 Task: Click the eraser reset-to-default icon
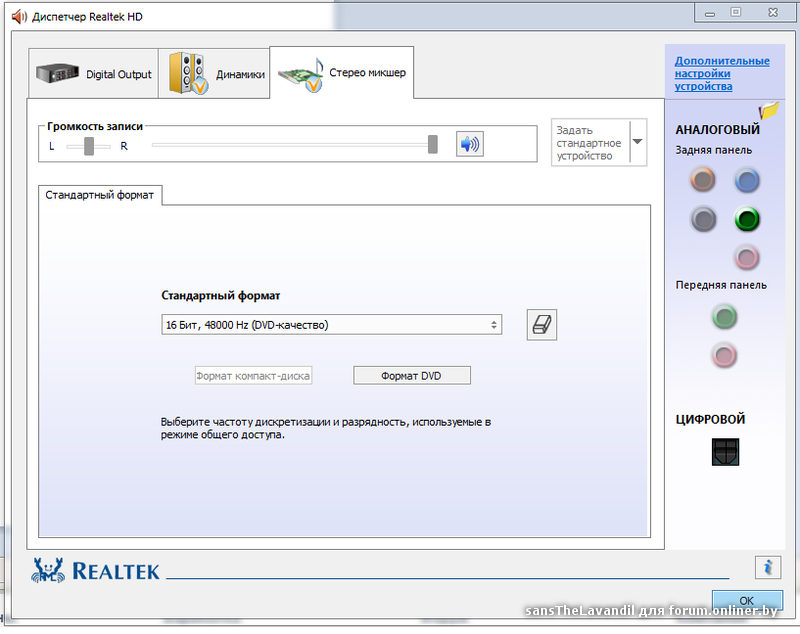[x=541, y=324]
